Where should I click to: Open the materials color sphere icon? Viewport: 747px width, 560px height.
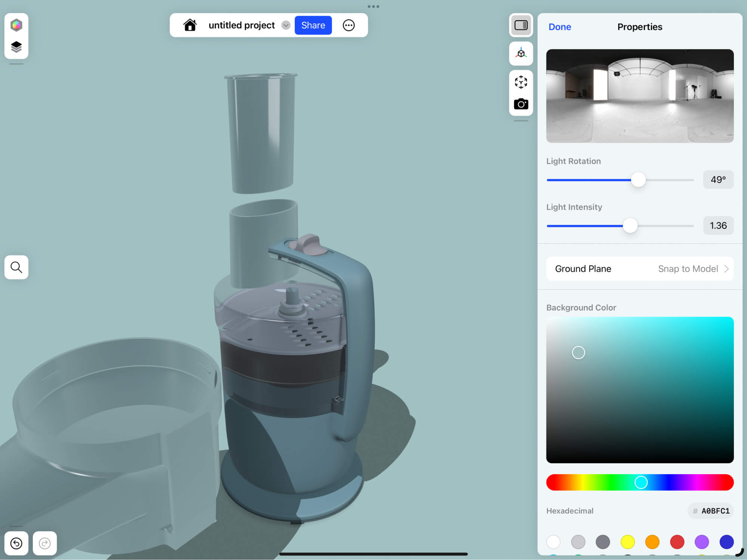[x=16, y=25]
